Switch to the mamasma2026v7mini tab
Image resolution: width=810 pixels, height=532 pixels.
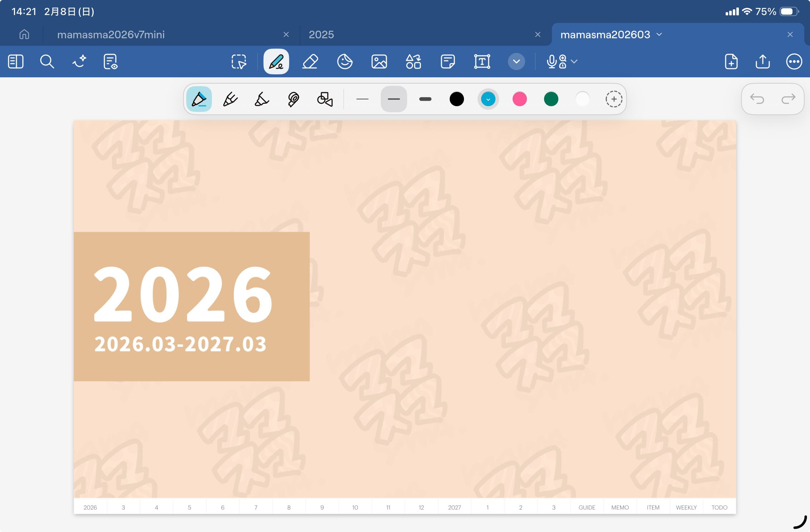click(x=111, y=34)
